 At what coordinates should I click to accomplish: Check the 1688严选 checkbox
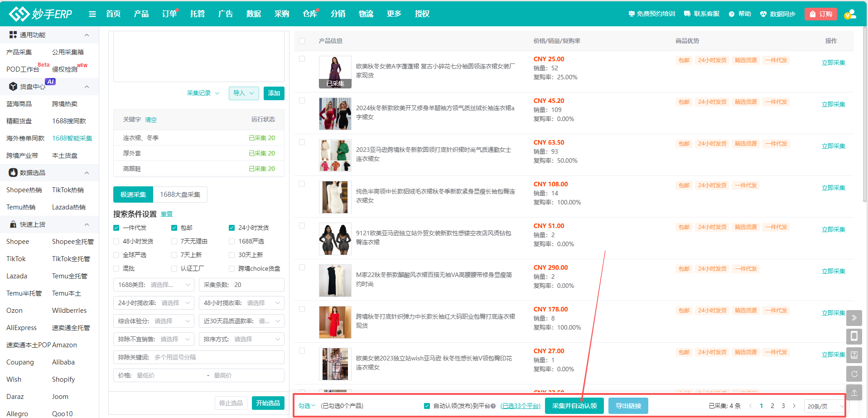[x=232, y=241]
